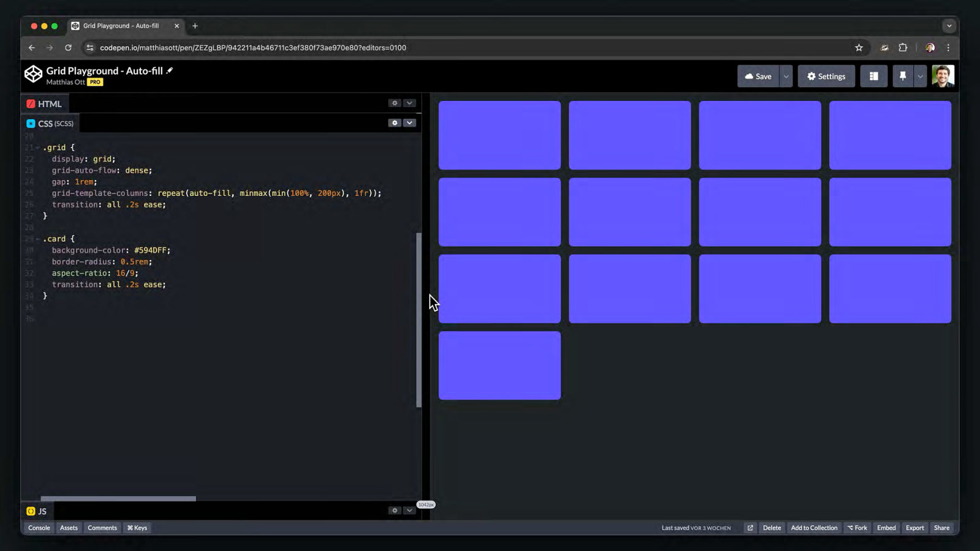Click the #594DFF color value
Viewport: 980px width, 551px height.
151,250
